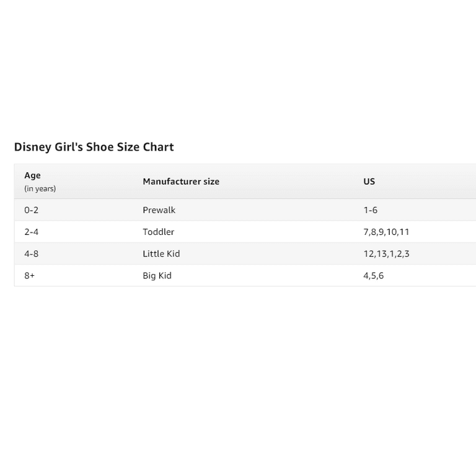This screenshot has width=476, height=476.
Task: Click the Age column header
Action: (x=32, y=176)
